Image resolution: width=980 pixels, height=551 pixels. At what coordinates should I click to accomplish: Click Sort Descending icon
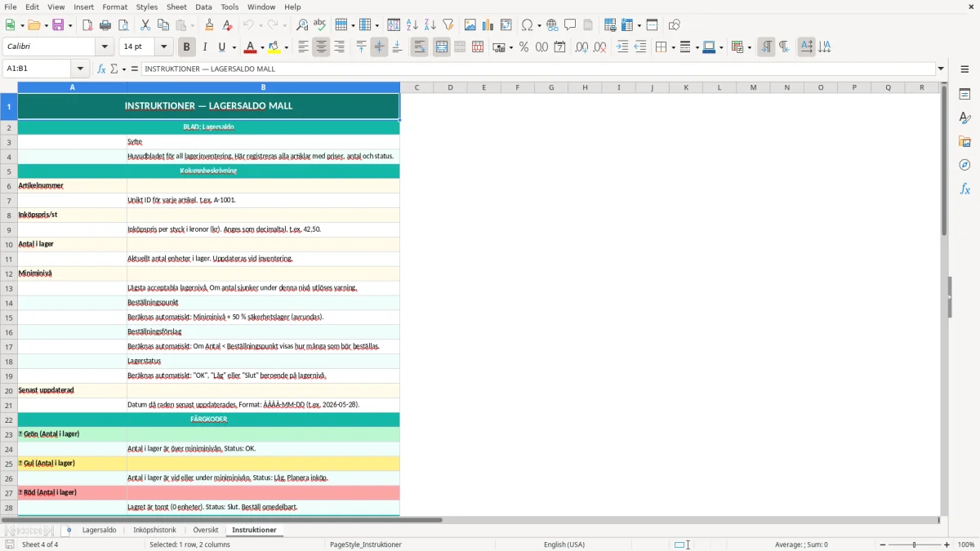point(430,25)
